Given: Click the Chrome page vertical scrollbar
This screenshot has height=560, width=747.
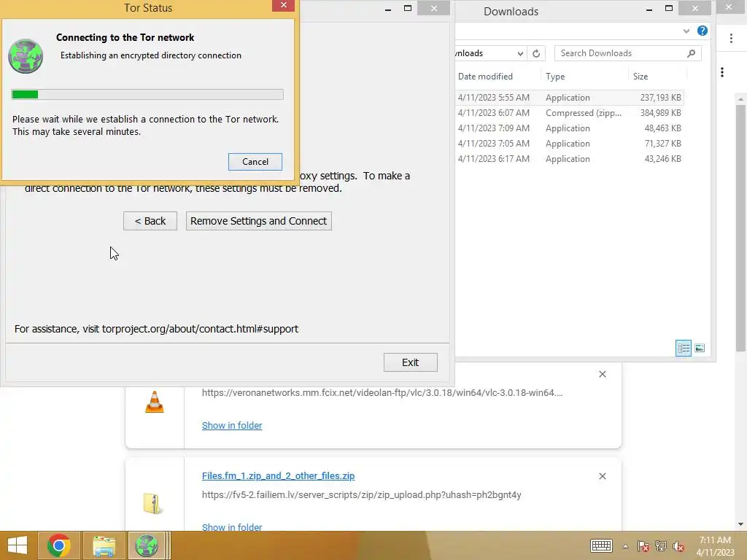Looking at the screenshot, I should pos(740,228).
